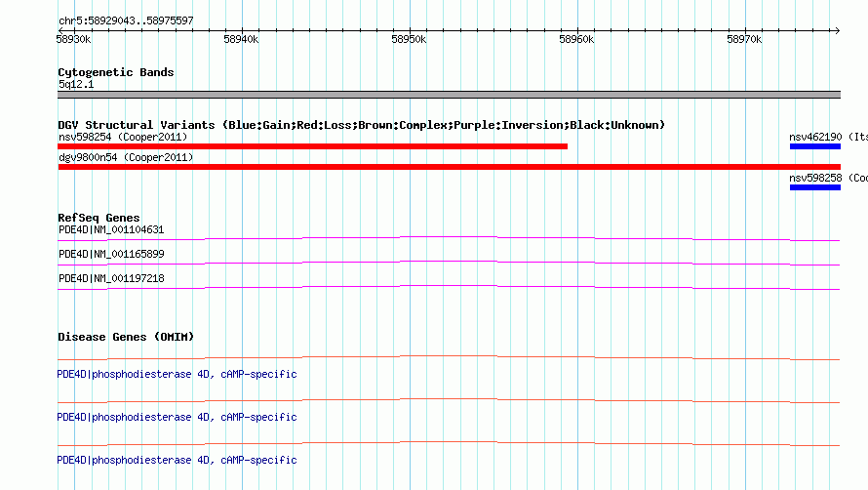Image resolution: width=868 pixels, height=490 pixels.
Task: Click the third orange OMIM gene line
Action: [x=449, y=443]
